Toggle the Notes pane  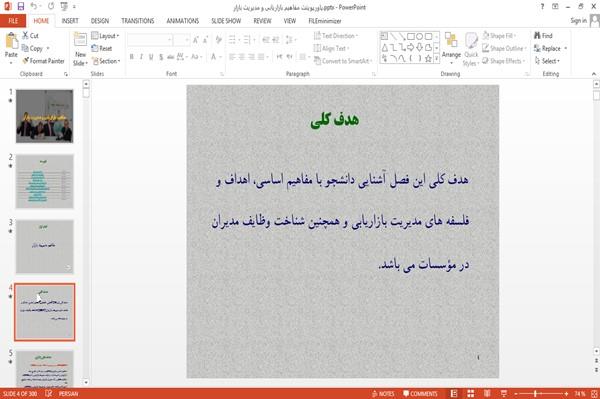383,393
